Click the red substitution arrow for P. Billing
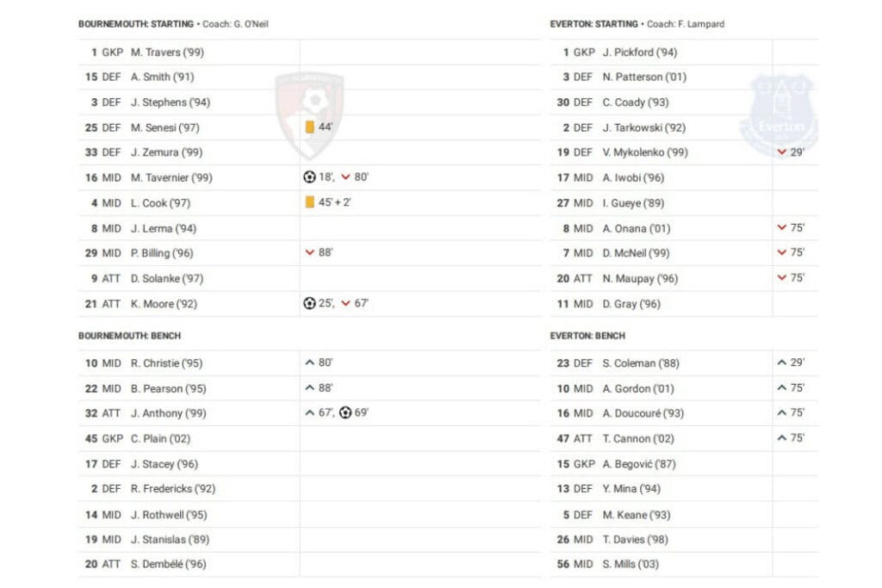 [310, 253]
